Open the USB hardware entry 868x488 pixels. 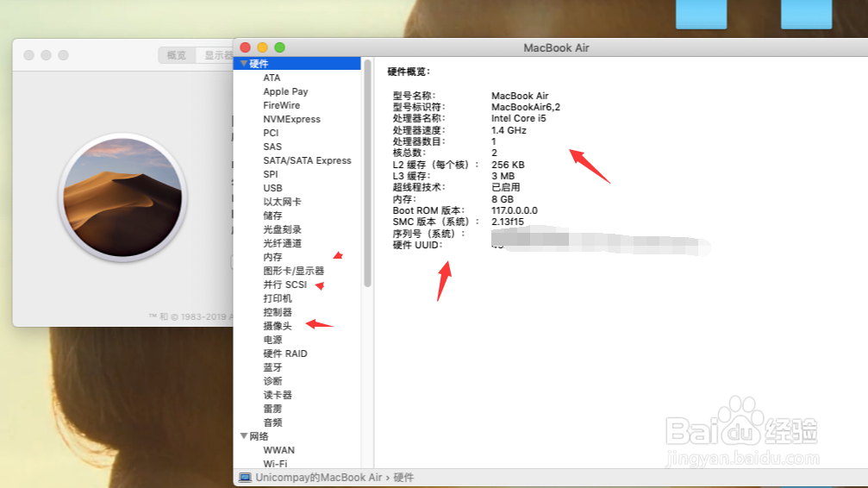272,188
